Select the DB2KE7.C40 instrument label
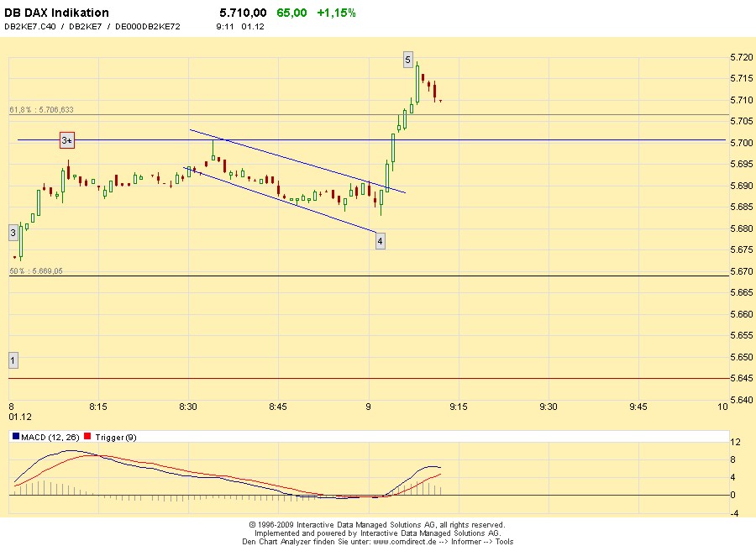This screenshot has width=756, height=546. (29, 26)
